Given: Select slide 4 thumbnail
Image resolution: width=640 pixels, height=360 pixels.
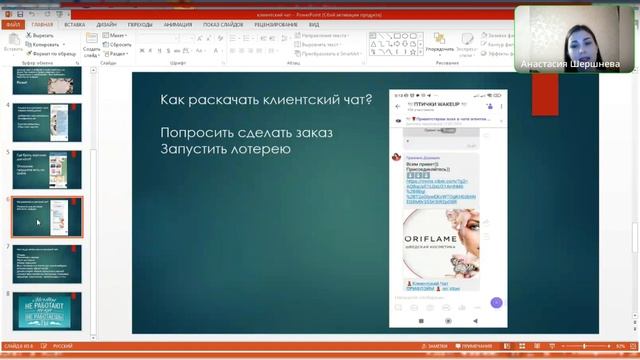Looking at the screenshot, I should pyautogui.click(x=47, y=122).
